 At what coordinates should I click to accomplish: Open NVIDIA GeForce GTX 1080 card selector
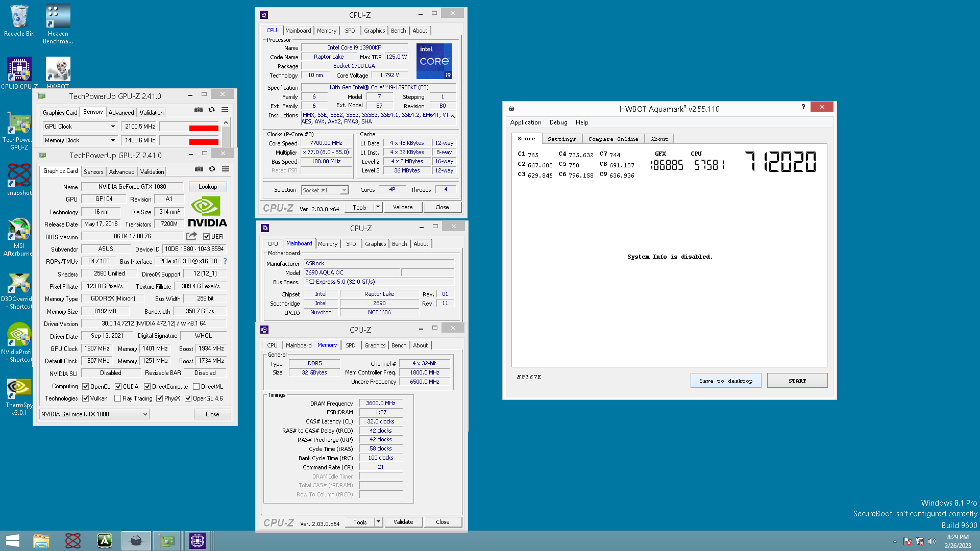tap(94, 414)
